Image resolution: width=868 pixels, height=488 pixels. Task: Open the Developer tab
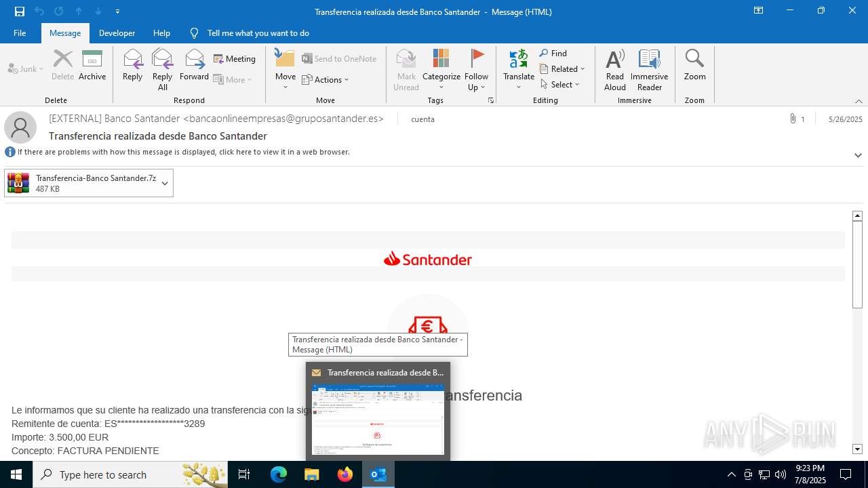pyautogui.click(x=117, y=33)
